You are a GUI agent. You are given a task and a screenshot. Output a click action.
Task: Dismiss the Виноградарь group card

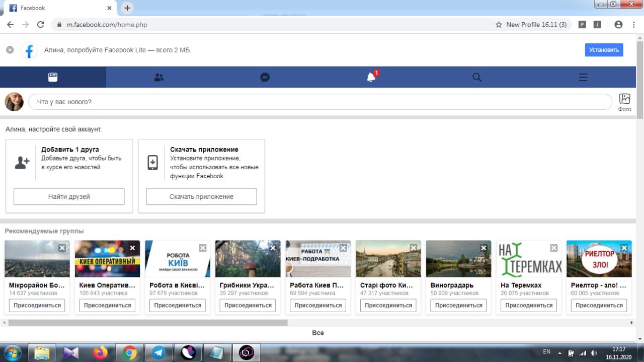(484, 248)
